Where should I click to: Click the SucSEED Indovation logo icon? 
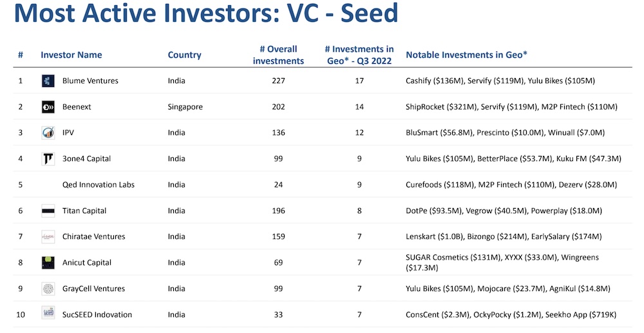[48, 314]
